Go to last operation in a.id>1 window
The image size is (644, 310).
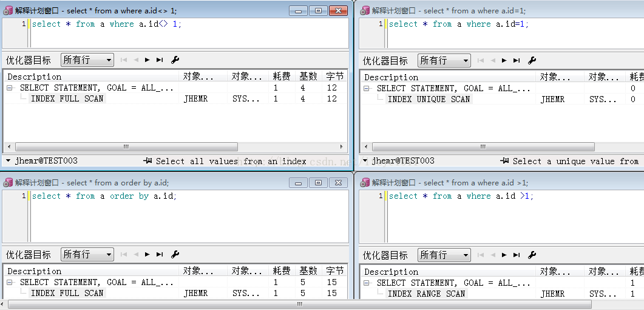pyautogui.click(x=517, y=255)
